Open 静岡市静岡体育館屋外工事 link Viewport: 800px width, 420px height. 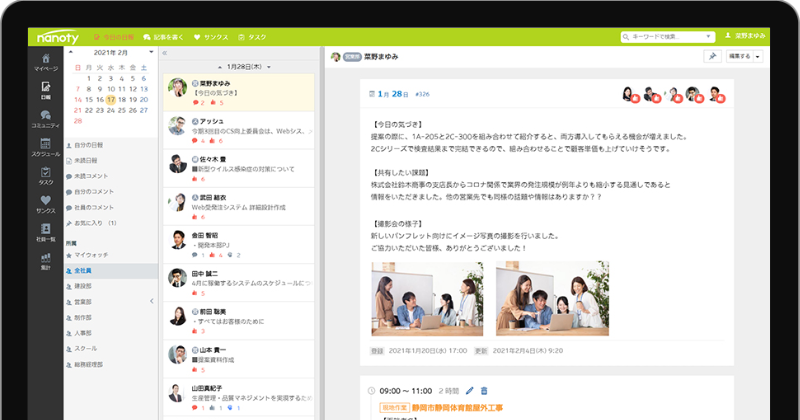[457, 408]
